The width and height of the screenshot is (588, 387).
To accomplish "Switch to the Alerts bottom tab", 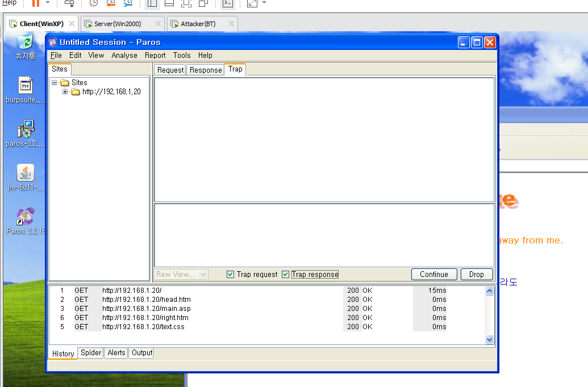I will [x=116, y=353].
